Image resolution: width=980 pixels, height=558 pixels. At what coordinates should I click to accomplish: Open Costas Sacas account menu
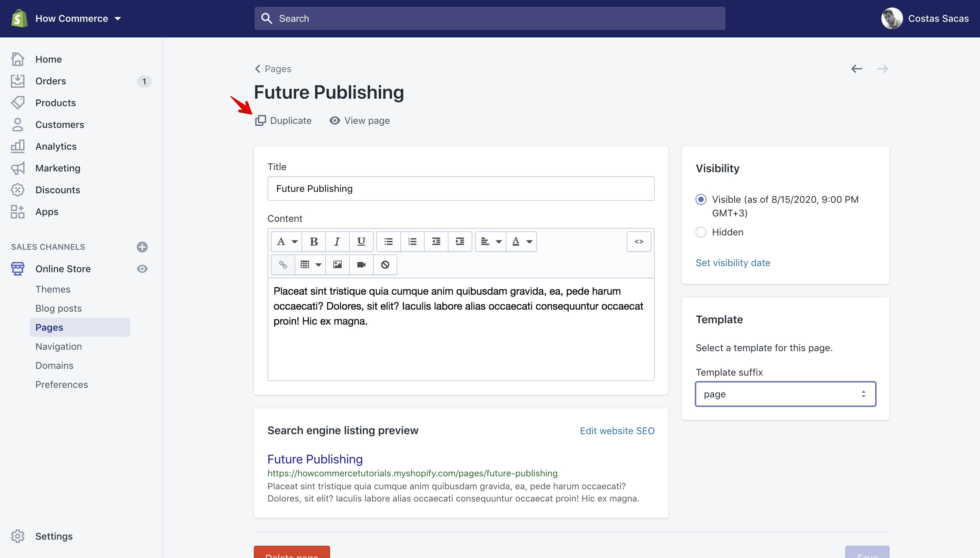pos(925,18)
